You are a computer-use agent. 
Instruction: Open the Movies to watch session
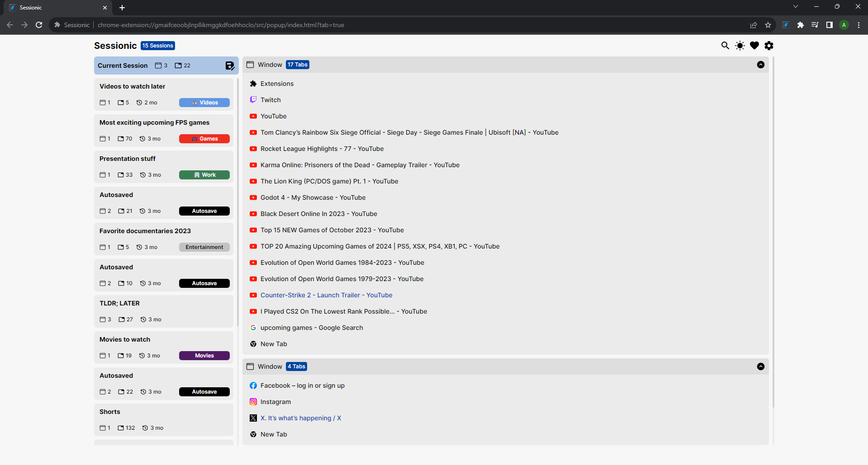click(164, 348)
